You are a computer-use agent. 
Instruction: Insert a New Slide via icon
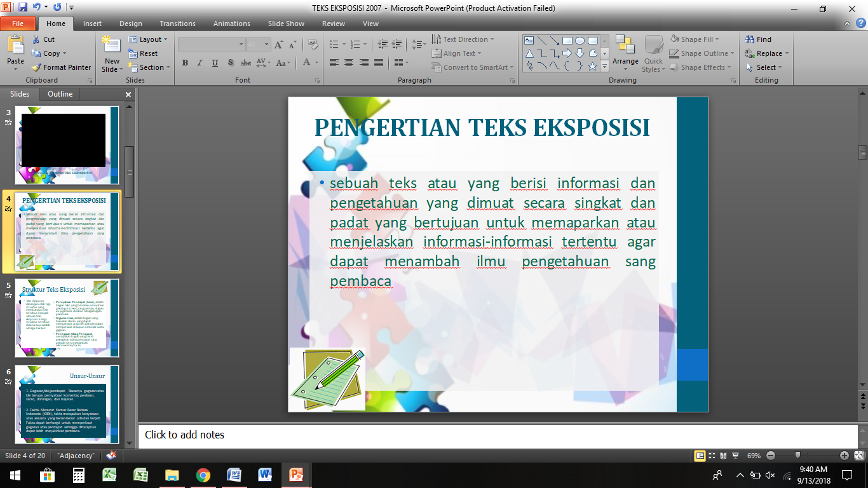coord(111,44)
